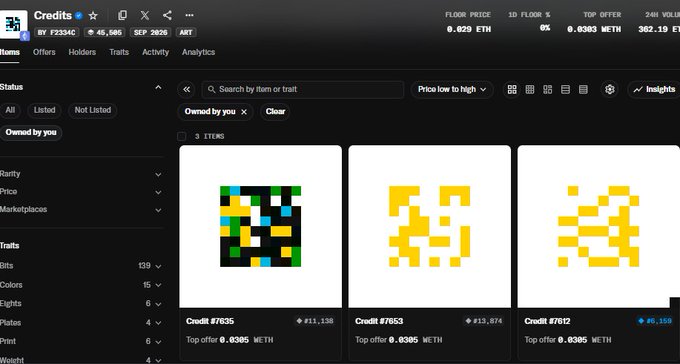Open the Analytics tab

[198, 52]
